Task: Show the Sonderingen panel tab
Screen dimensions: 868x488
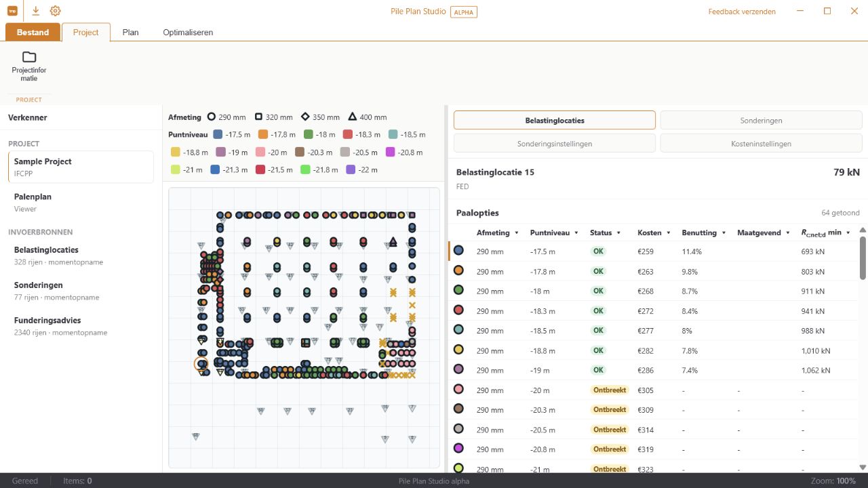Action: (761, 120)
